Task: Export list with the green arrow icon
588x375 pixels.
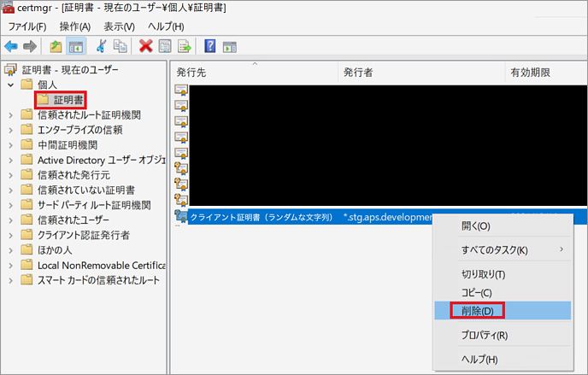Action: (x=185, y=46)
